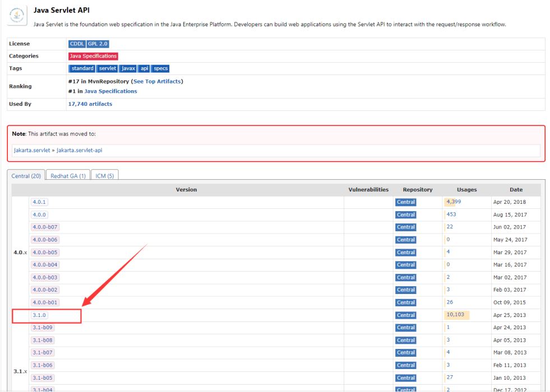The height and width of the screenshot is (392, 550).
Task: Open version 3.1.0 link
Action: coord(39,315)
